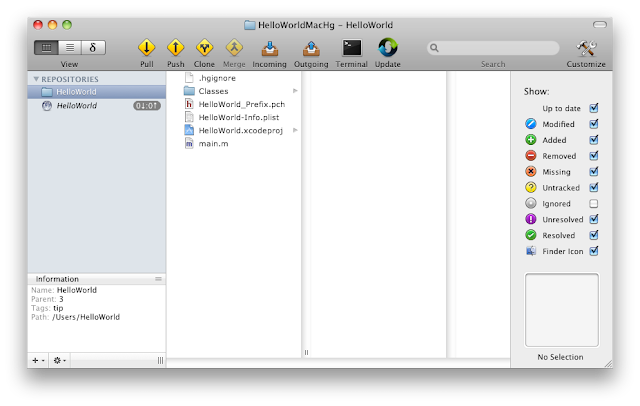640x406 pixels.
Task: Open Outgoing changesets
Action: (x=311, y=49)
